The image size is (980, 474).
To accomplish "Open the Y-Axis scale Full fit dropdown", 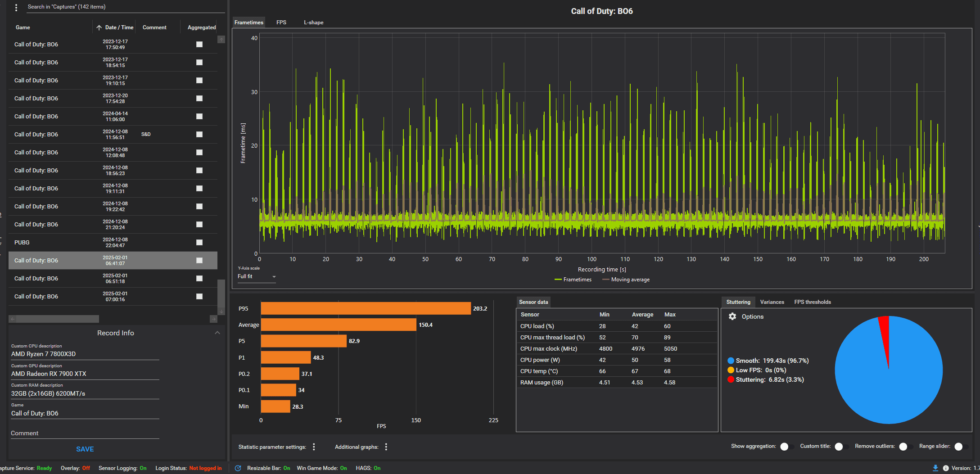I will pos(257,277).
